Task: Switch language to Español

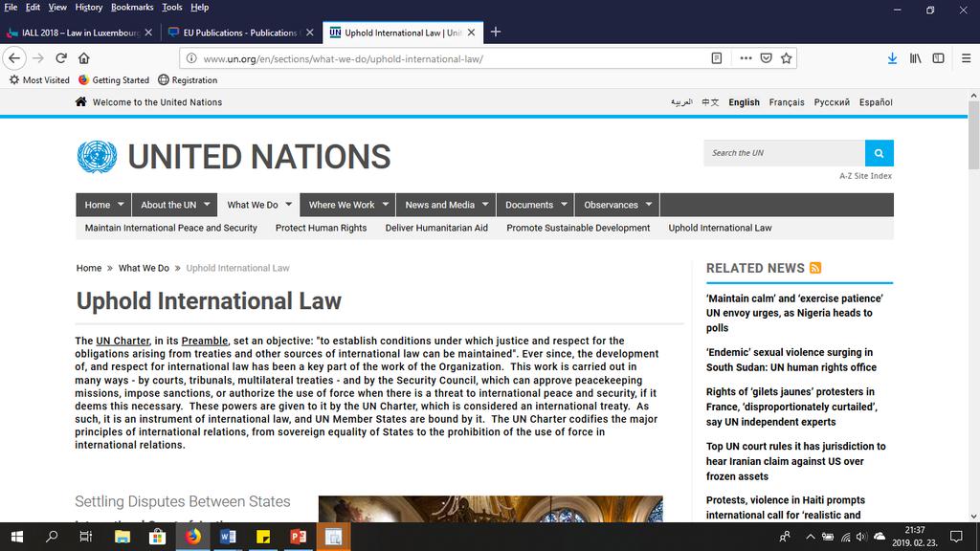Action: pyautogui.click(x=876, y=102)
